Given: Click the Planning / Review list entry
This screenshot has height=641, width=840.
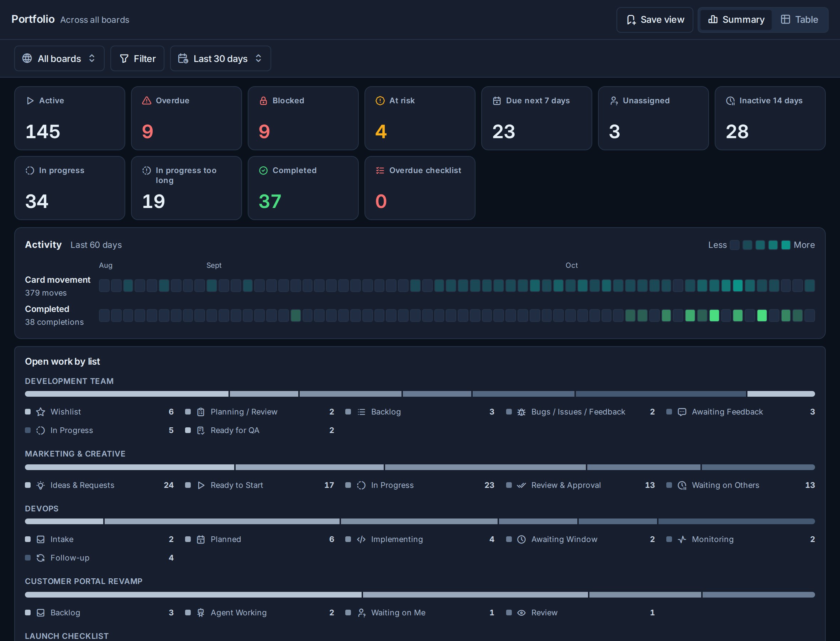Looking at the screenshot, I should pyautogui.click(x=260, y=412).
